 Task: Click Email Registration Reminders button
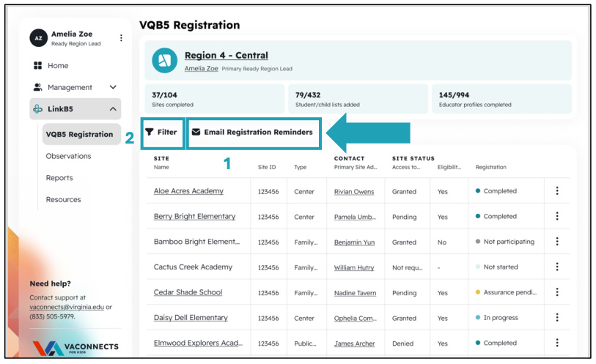click(254, 133)
